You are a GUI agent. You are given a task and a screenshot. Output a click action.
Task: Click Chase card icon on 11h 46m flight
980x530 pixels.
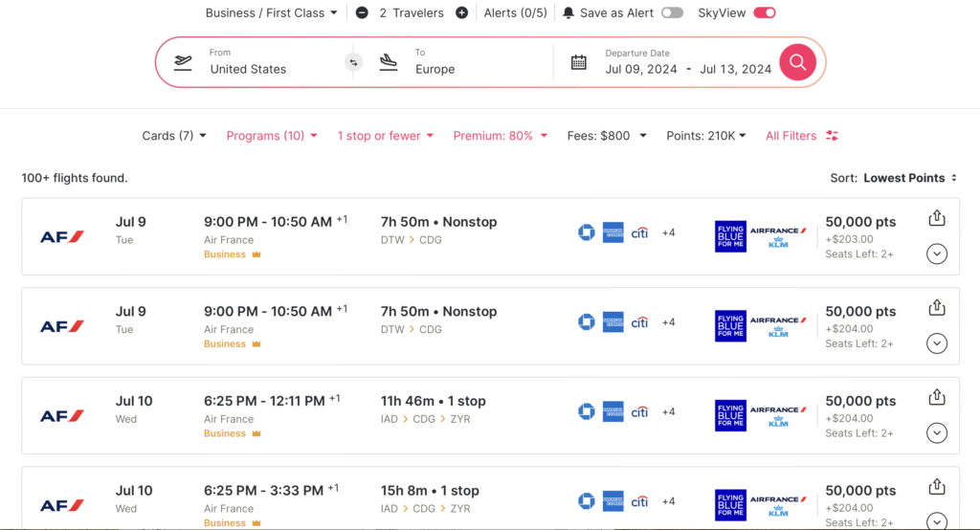point(587,411)
